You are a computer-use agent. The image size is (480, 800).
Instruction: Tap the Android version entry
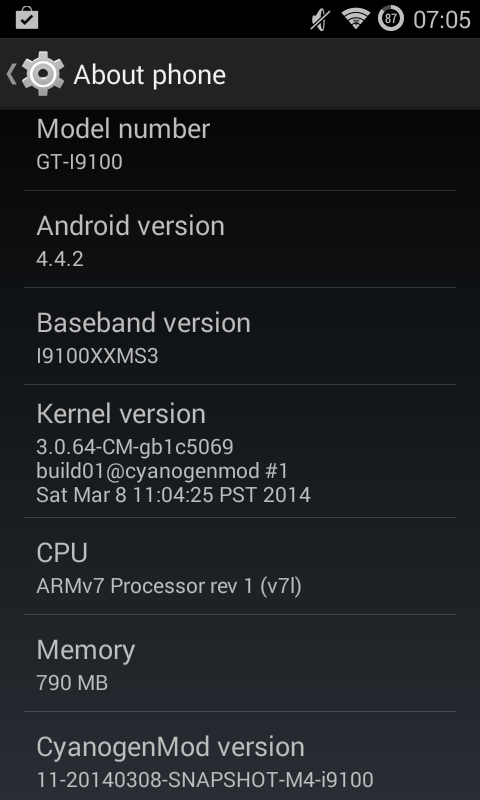[240, 239]
